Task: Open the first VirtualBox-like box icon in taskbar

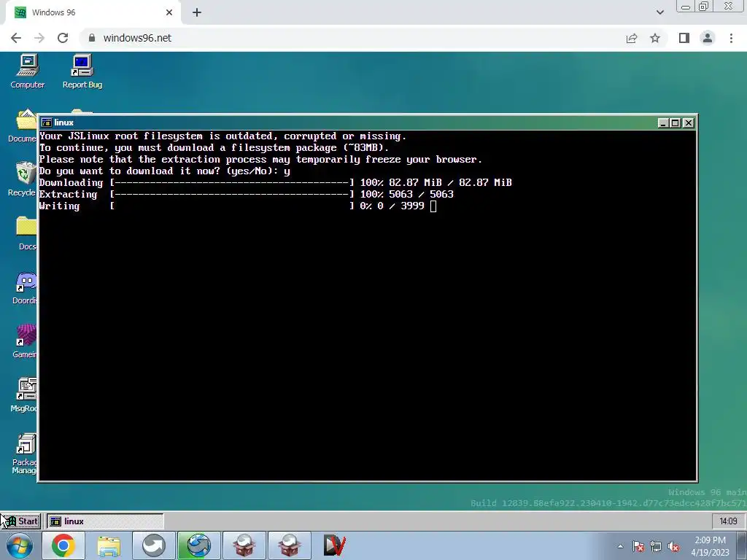Action: click(x=244, y=545)
